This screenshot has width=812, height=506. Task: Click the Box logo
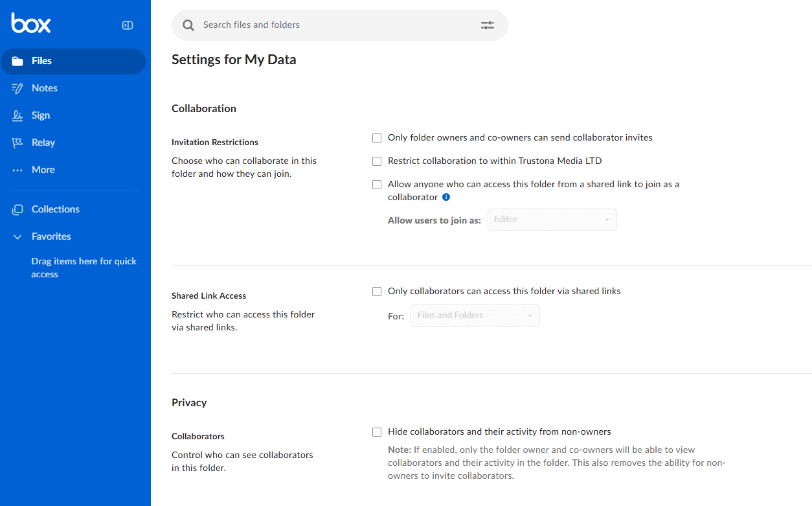click(x=30, y=24)
